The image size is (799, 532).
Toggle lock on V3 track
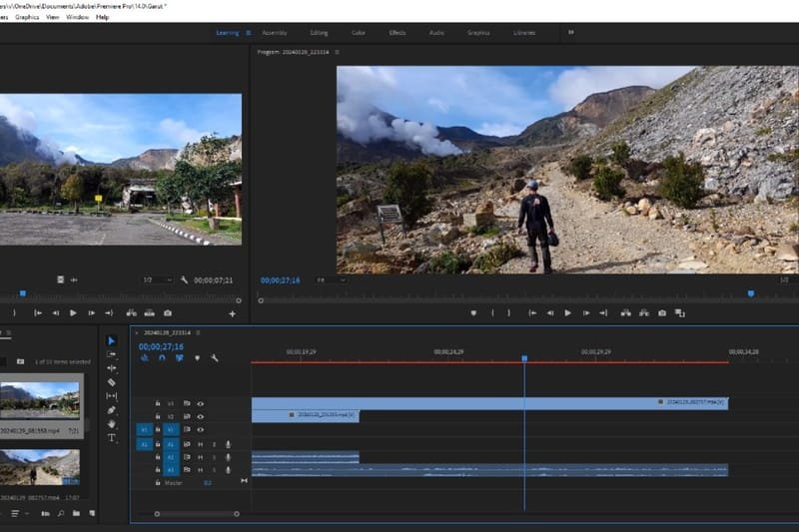tap(158, 403)
